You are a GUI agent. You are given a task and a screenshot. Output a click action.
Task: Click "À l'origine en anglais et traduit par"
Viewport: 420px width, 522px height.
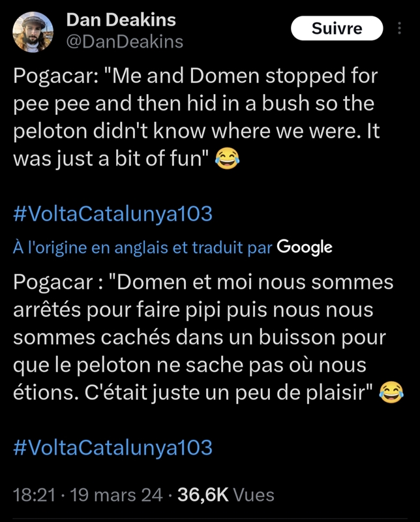coord(143,247)
